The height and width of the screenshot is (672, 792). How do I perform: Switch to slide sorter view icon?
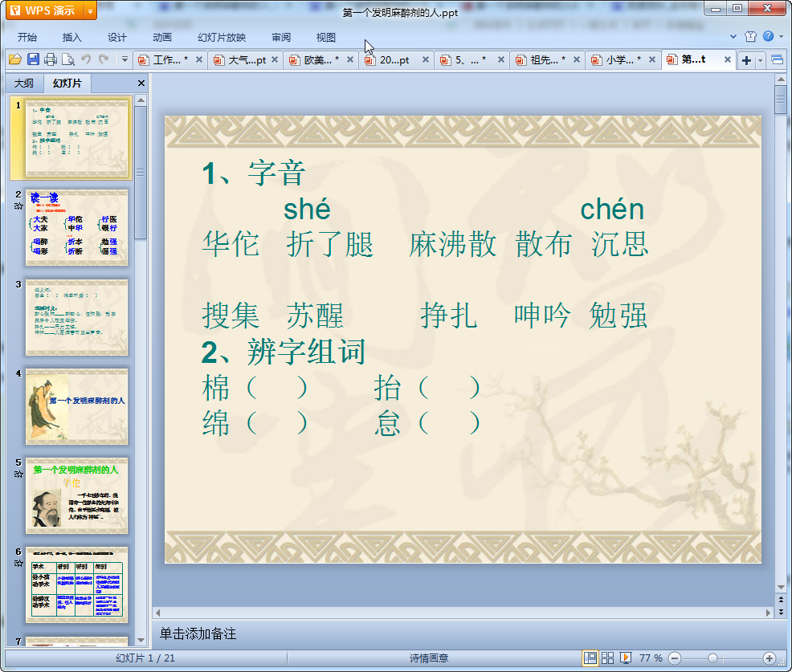pyautogui.click(x=608, y=658)
